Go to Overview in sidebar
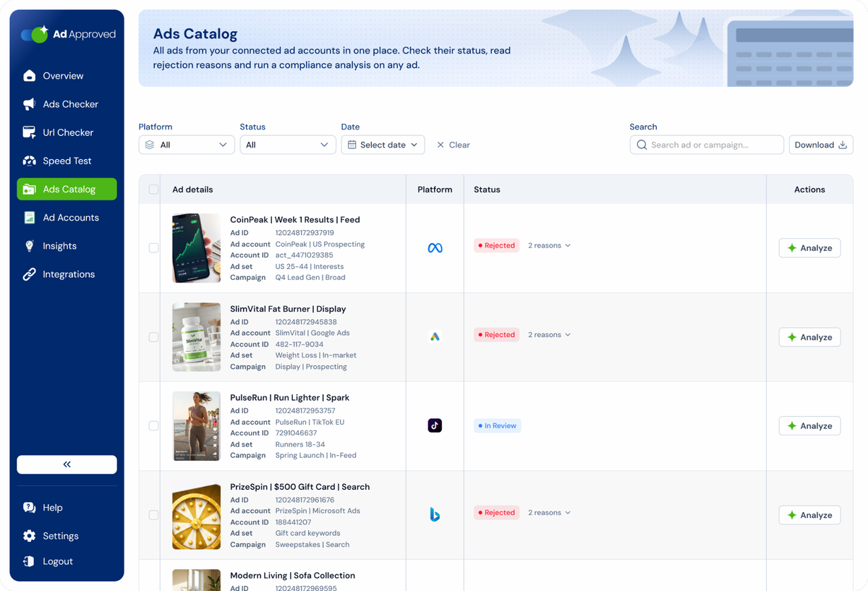 67,76
